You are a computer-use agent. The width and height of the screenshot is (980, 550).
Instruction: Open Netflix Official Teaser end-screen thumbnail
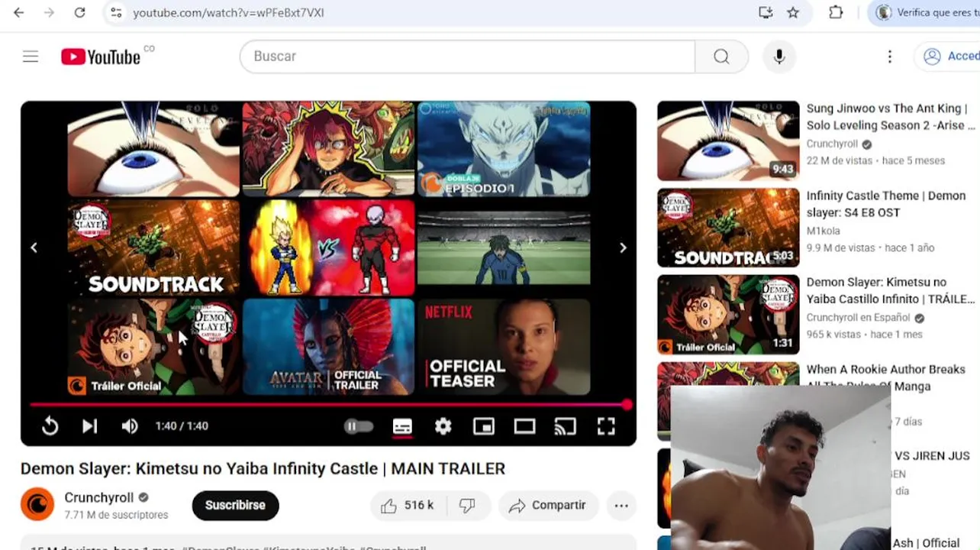pos(504,346)
